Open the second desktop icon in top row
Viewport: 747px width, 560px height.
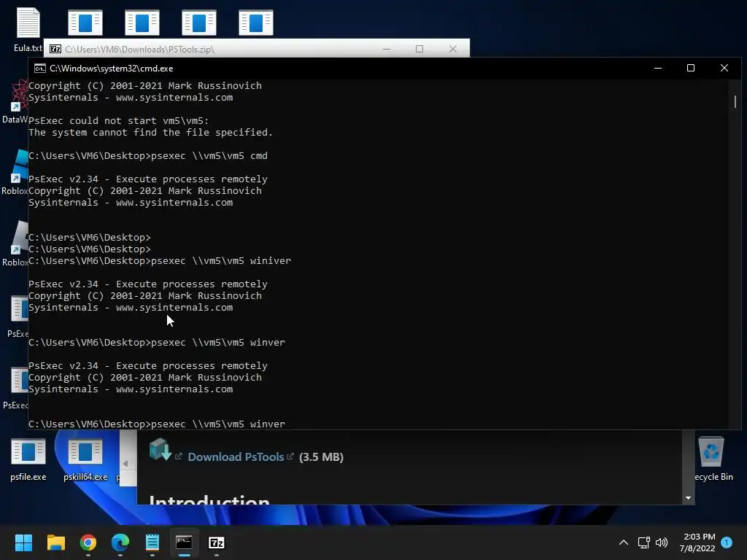(85, 23)
